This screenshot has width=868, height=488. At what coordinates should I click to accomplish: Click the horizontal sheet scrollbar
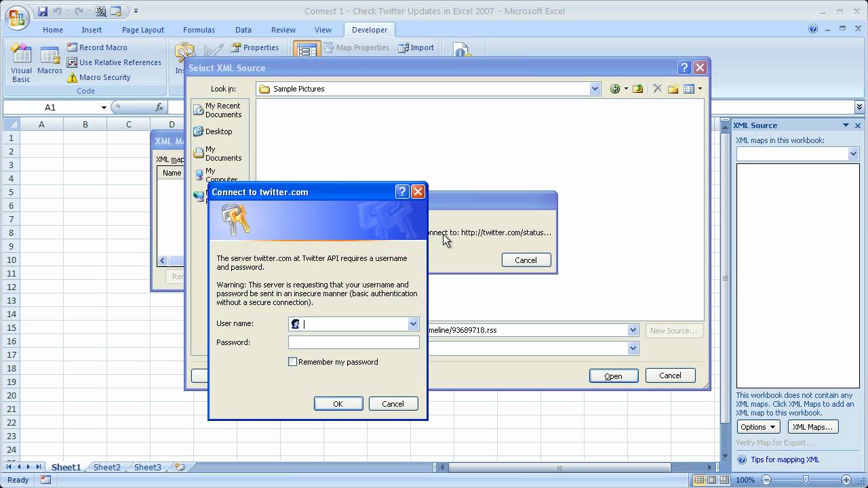(559, 467)
